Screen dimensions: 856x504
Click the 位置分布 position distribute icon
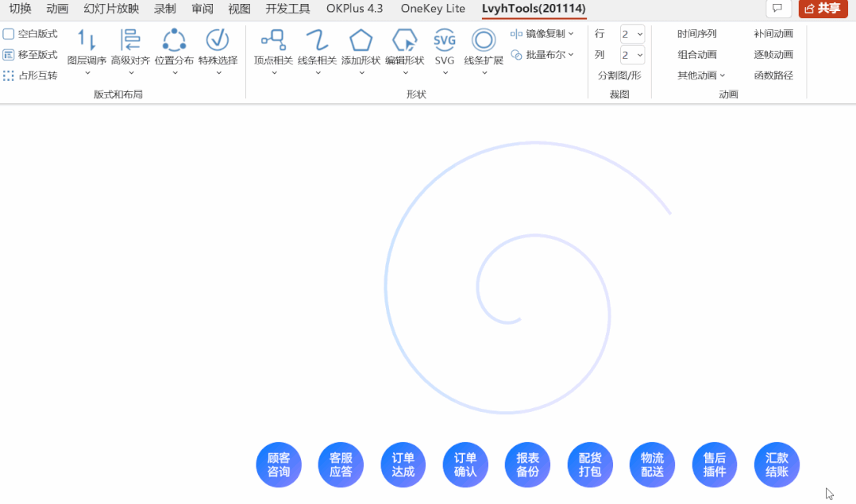[174, 40]
